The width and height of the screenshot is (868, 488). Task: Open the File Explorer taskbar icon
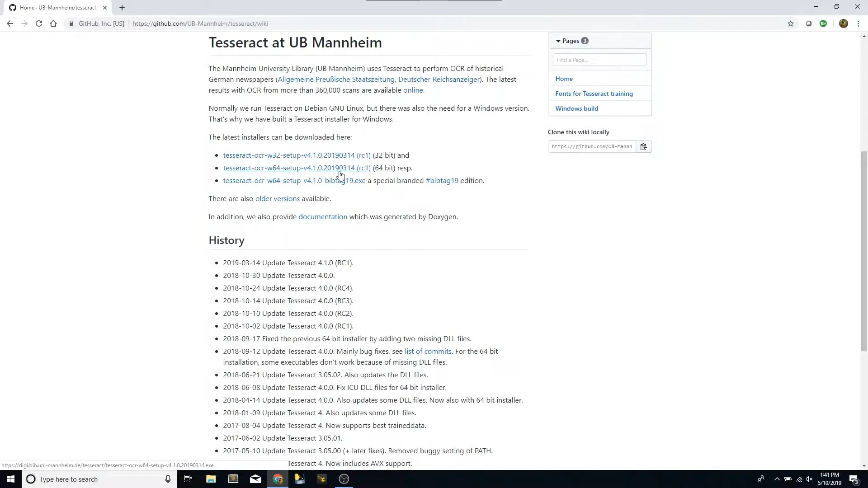[210, 479]
